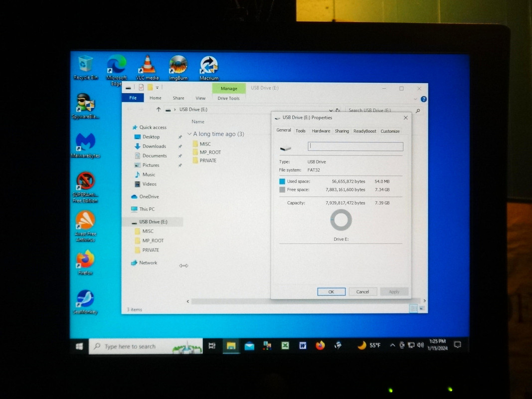Click the Explorer help question mark icon

pos(424,99)
